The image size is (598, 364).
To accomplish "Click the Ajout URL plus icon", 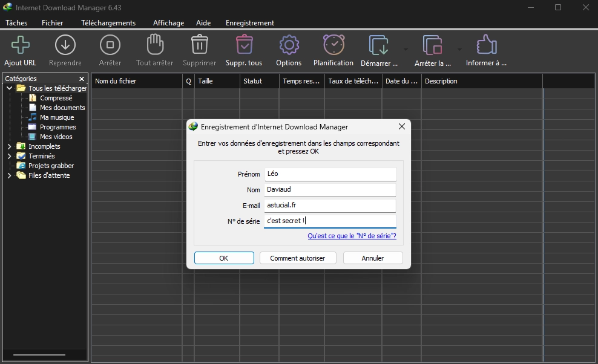I will 20,45.
